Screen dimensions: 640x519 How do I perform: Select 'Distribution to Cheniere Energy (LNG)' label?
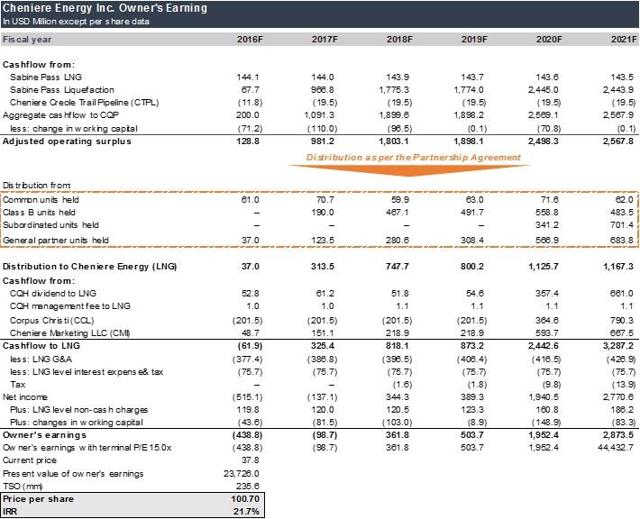coord(90,267)
